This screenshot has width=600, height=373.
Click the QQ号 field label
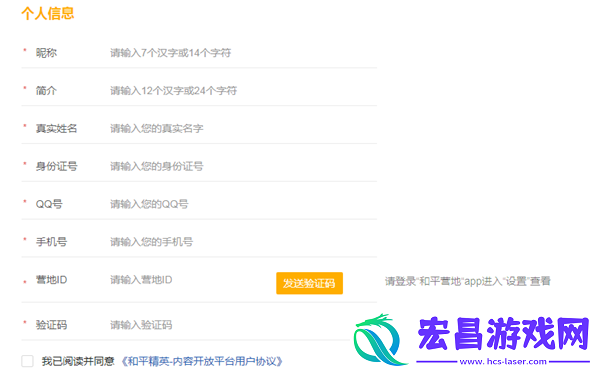point(49,204)
